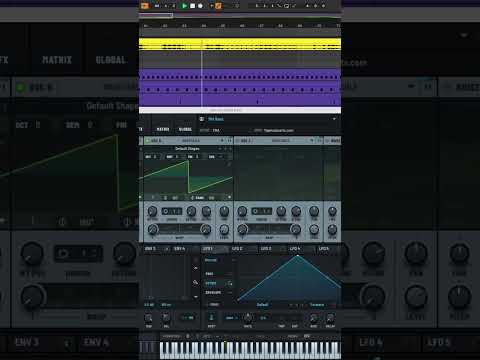Expand the preset dropdown arrow at header right

click(334, 119)
